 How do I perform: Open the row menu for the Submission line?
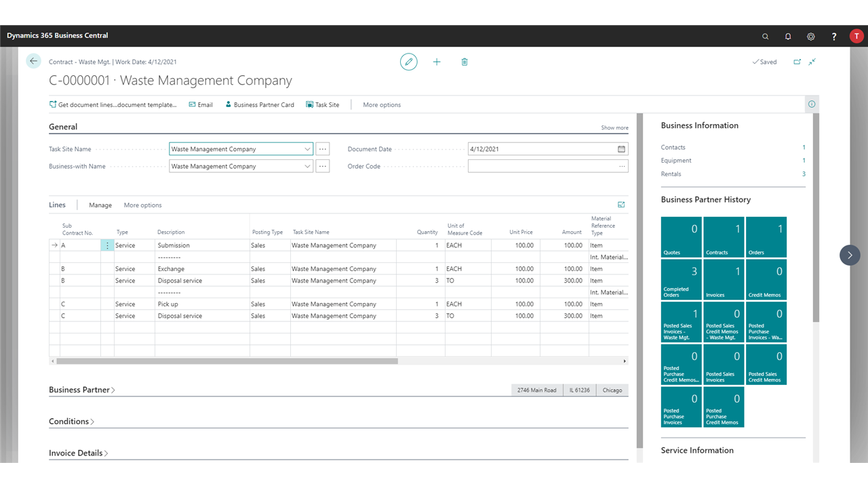click(107, 245)
